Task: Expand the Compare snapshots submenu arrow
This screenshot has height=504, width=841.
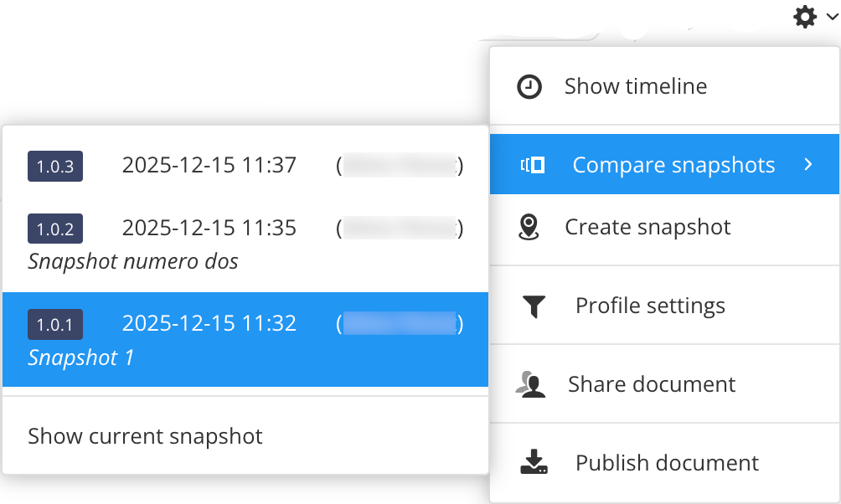Action: coord(808,165)
